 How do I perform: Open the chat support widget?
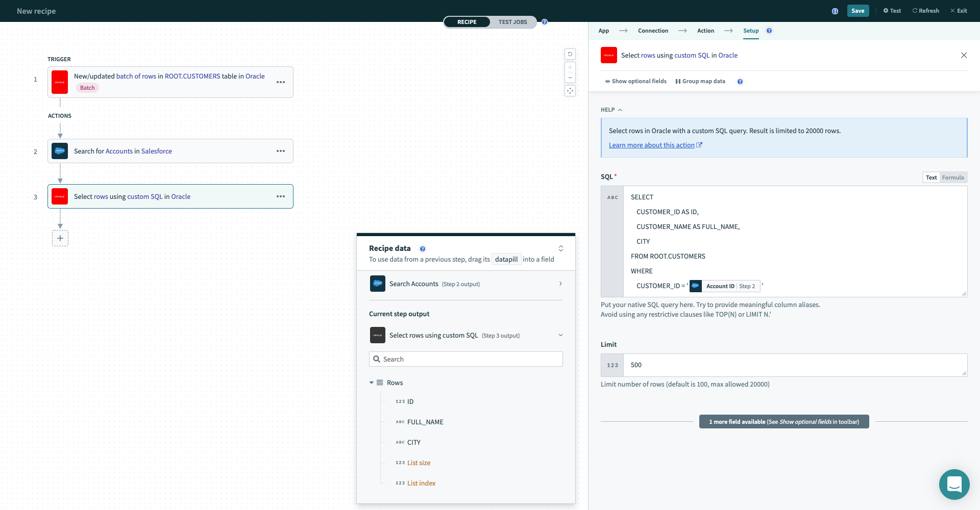[x=954, y=484]
